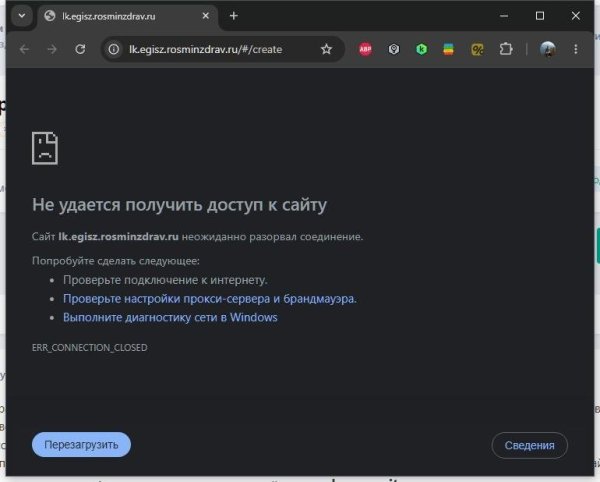Open the Adblock Plus extension
600x482 pixels.
coord(365,49)
